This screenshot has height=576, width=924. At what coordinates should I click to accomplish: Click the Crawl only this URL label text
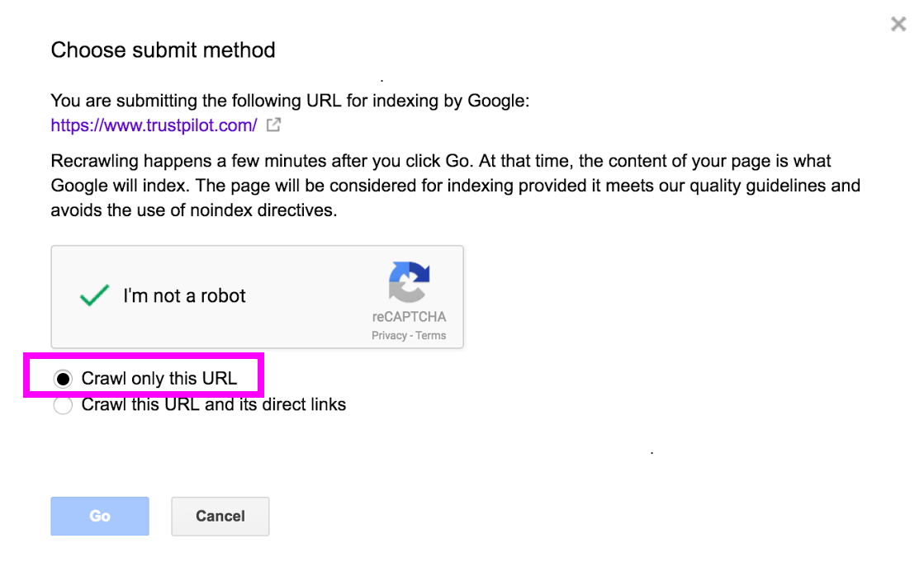coord(159,379)
